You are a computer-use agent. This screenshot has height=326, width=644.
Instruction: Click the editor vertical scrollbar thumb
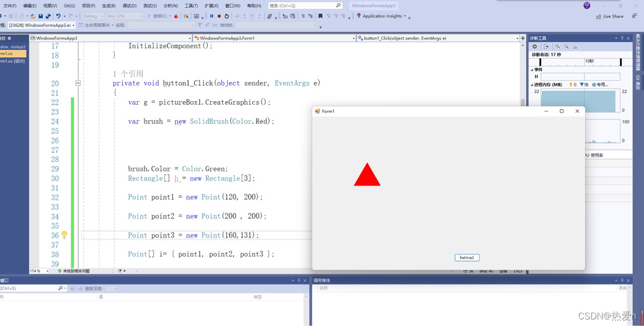coord(523,103)
